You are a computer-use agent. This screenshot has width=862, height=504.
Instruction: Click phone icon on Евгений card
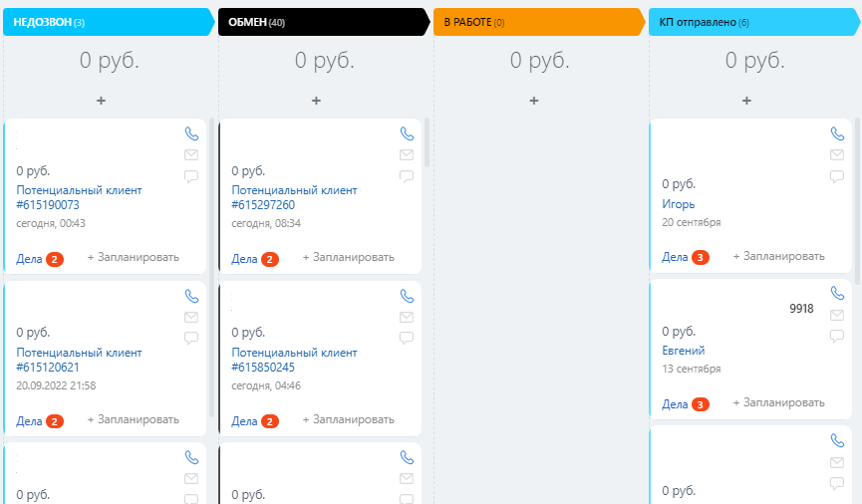coord(837,294)
